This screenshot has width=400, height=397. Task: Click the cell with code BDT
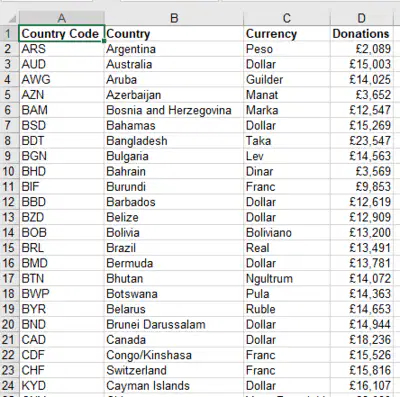tap(62, 141)
